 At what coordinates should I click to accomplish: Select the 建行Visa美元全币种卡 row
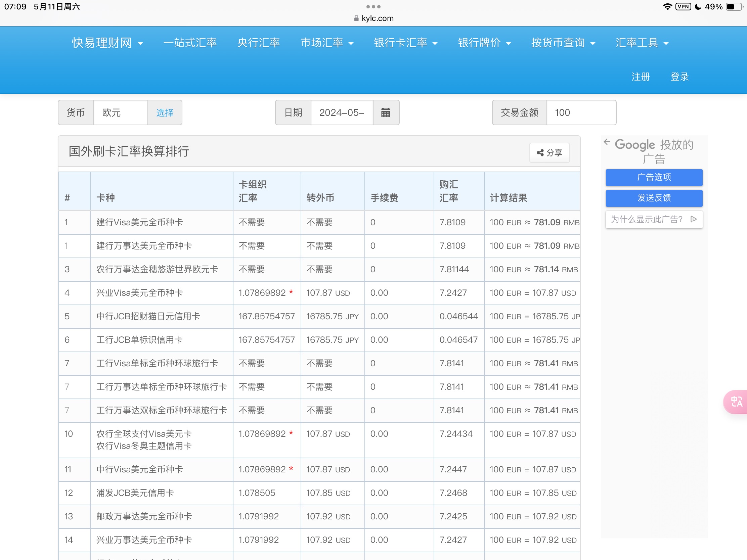pyautogui.click(x=319, y=223)
